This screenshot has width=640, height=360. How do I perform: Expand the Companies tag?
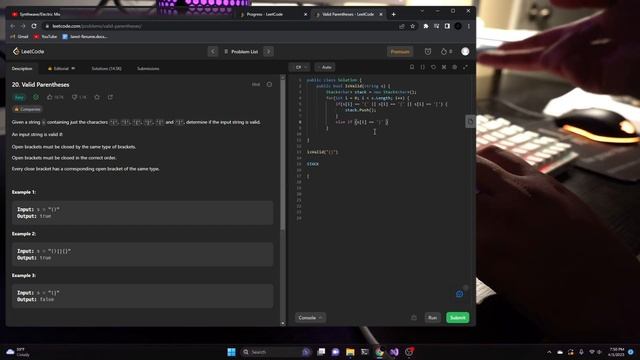click(x=27, y=109)
